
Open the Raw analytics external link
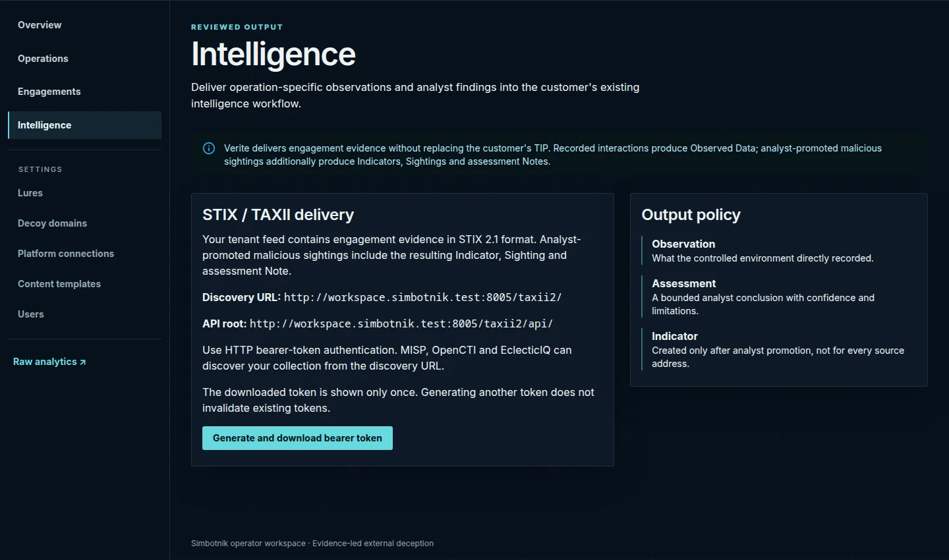pos(49,362)
